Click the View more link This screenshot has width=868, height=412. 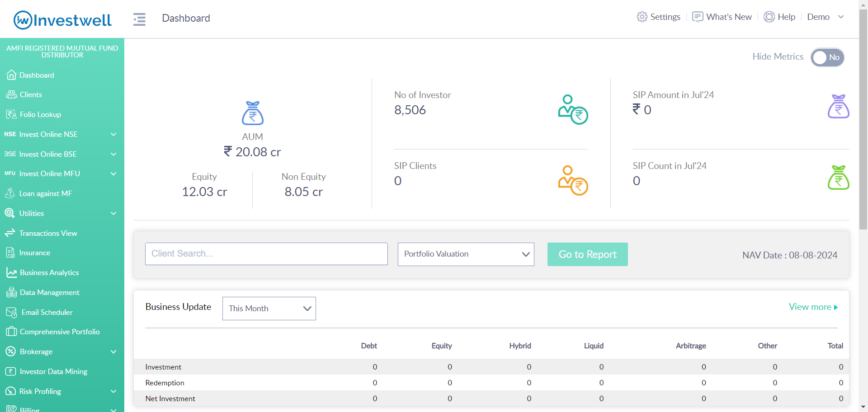click(x=813, y=307)
